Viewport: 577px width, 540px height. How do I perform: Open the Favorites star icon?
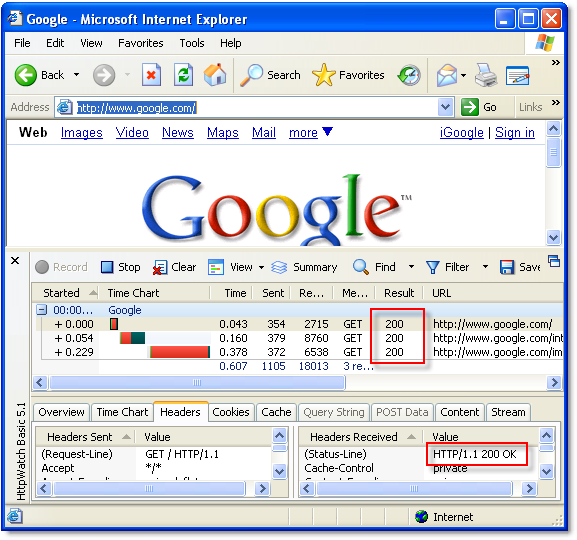[323, 75]
